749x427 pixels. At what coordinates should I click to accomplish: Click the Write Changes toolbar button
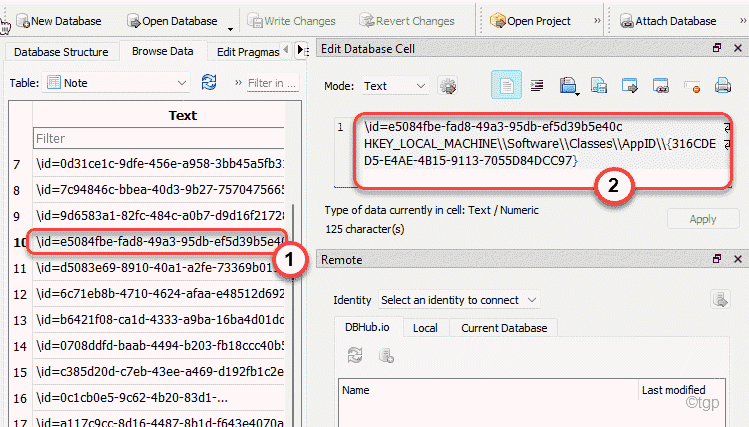point(291,21)
